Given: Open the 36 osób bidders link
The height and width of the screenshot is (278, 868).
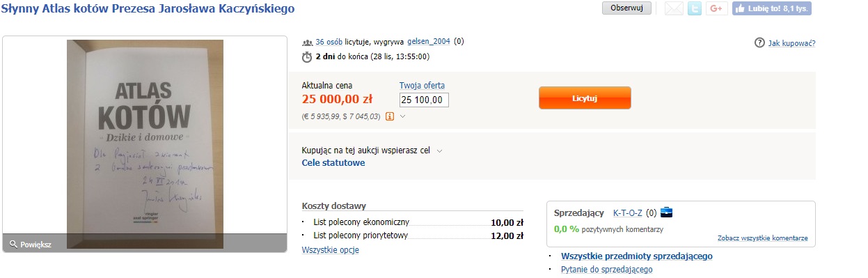Looking at the screenshot, I should 329,41.
